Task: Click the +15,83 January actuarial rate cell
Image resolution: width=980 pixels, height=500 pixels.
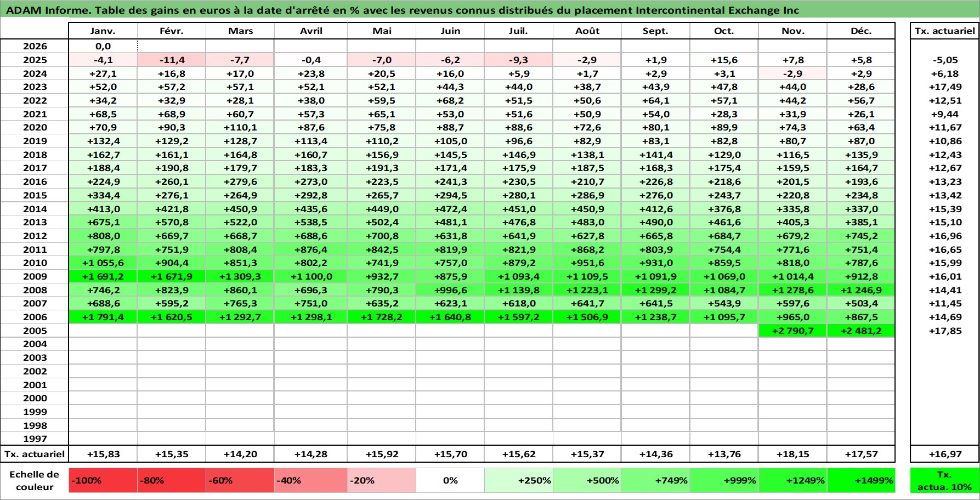Action: tap(103, 454)
